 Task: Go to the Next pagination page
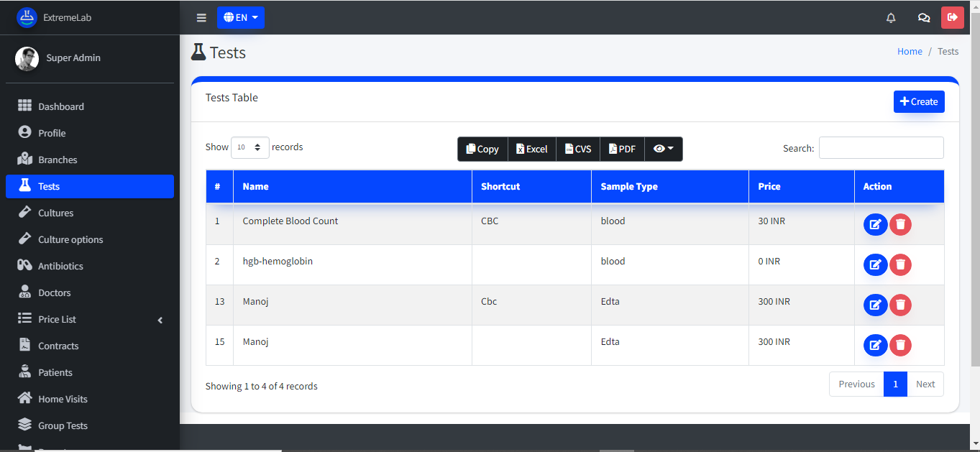click(925, 384)
